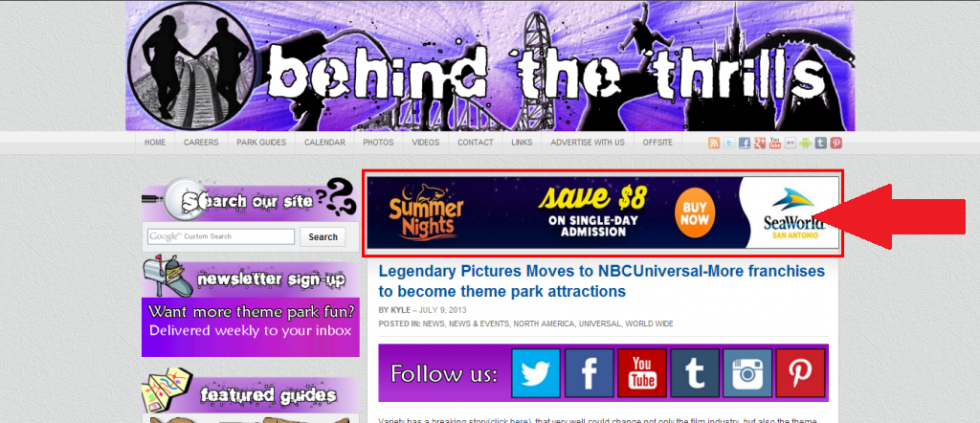Click large Tumblr icon in Follow us banner
980x423 pixels.
[695, 373]
